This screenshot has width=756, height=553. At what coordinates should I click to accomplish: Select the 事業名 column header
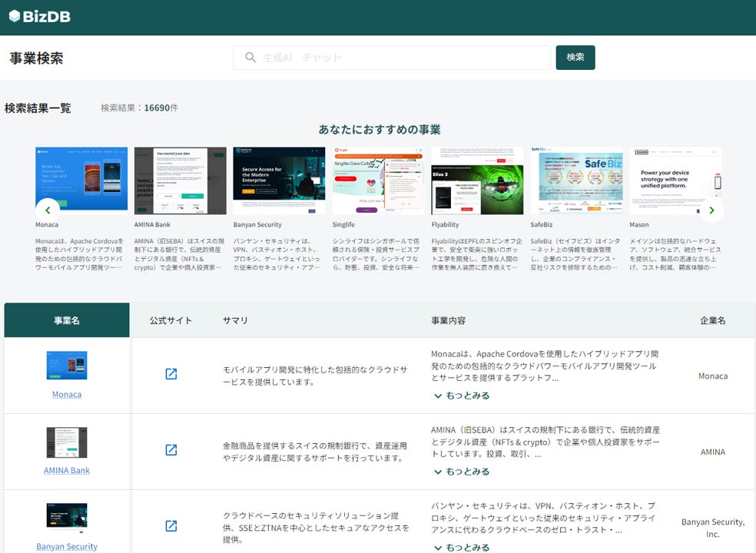coord(67,320)
